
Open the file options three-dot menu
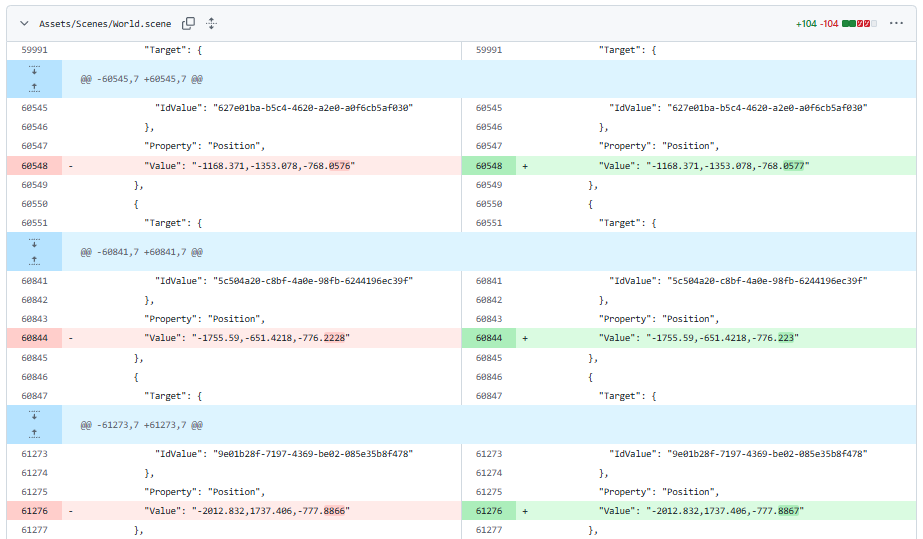click(897, 23)
